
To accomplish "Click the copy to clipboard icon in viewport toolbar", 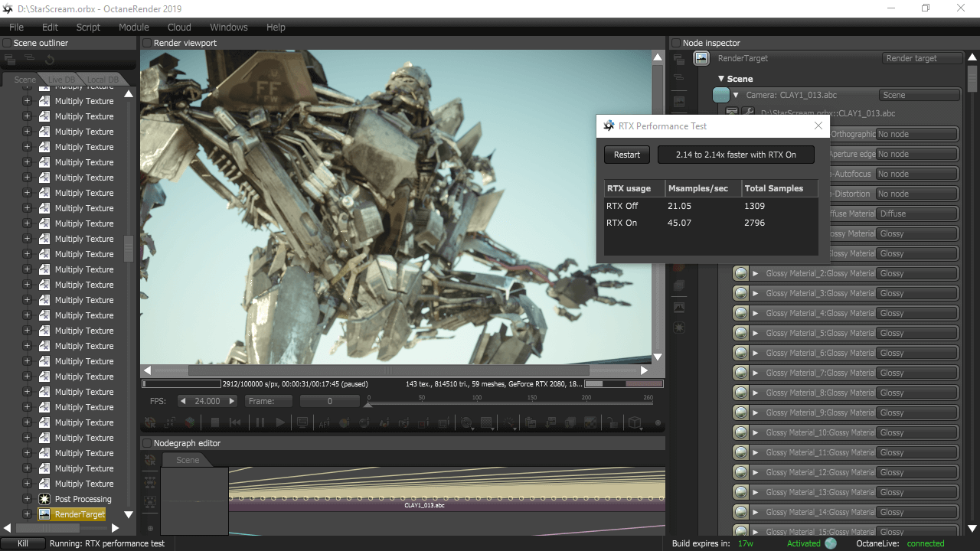I will point(530,422).
